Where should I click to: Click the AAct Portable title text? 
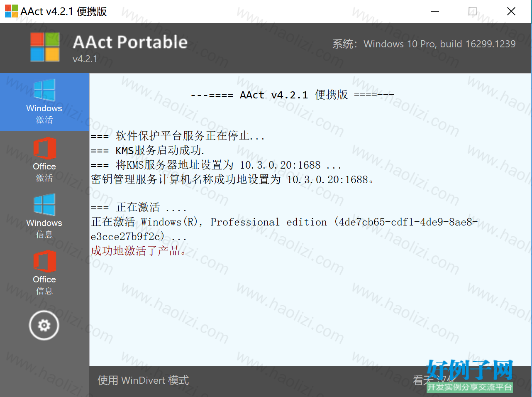point(130,42)
